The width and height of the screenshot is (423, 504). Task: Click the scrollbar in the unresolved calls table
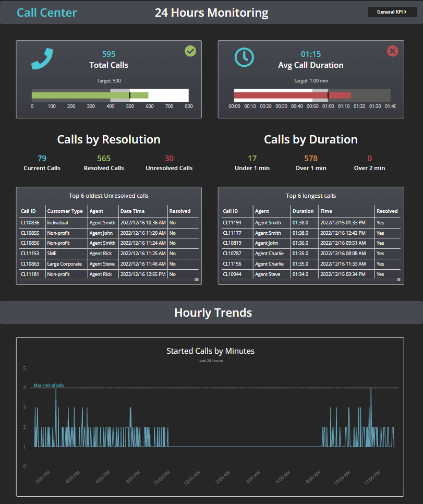pos(198,280)
